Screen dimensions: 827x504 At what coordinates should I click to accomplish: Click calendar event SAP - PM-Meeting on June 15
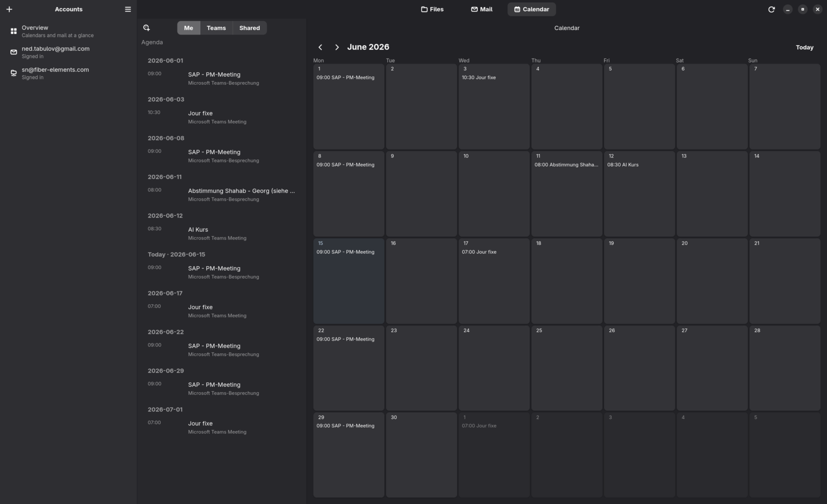[345, 252]
